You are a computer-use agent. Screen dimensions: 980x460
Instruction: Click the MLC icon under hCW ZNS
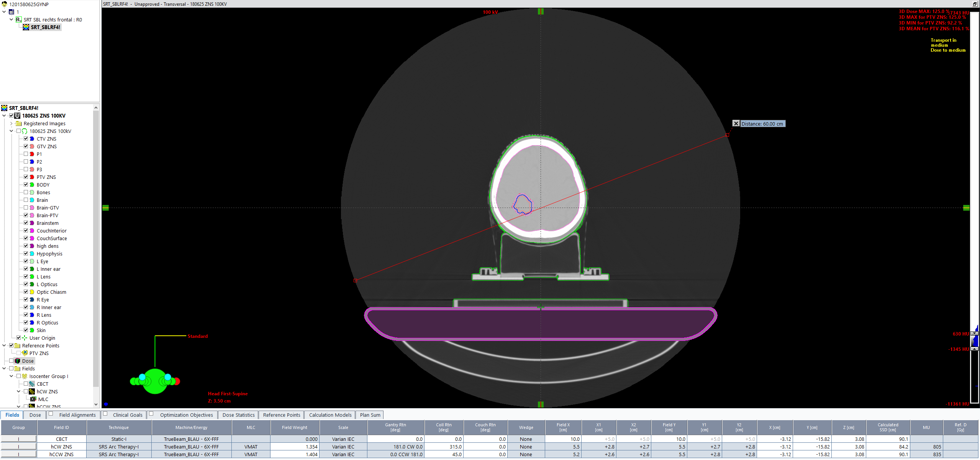point(33,399)
